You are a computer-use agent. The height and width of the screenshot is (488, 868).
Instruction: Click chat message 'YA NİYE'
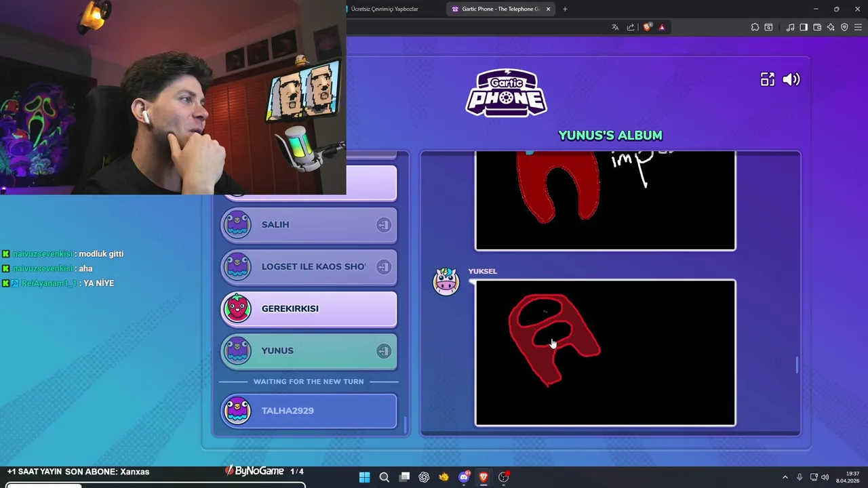point(100,283)
